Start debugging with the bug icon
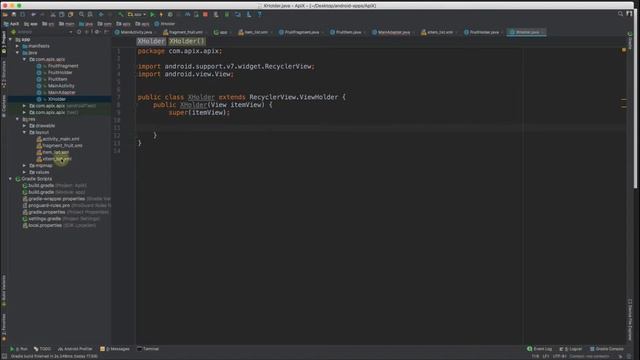 [x=170, y=14]
